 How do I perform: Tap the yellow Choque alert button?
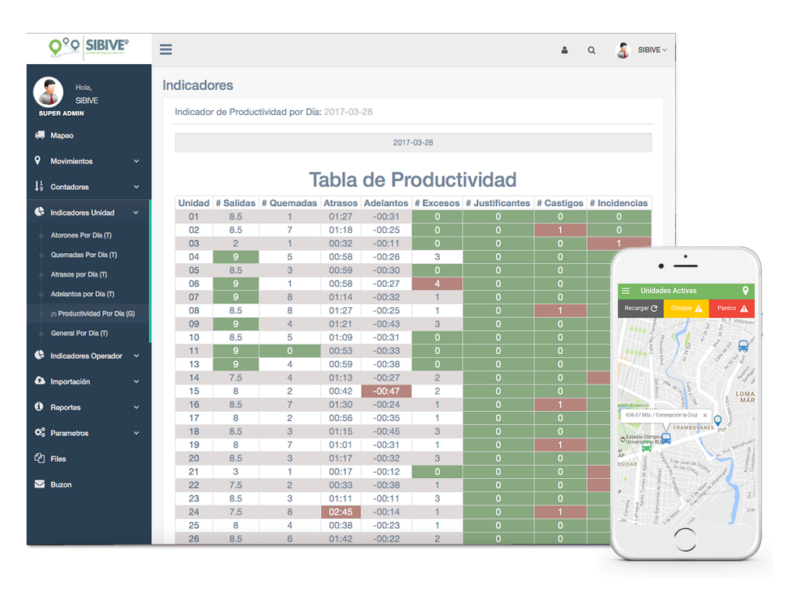coord(686,308)
